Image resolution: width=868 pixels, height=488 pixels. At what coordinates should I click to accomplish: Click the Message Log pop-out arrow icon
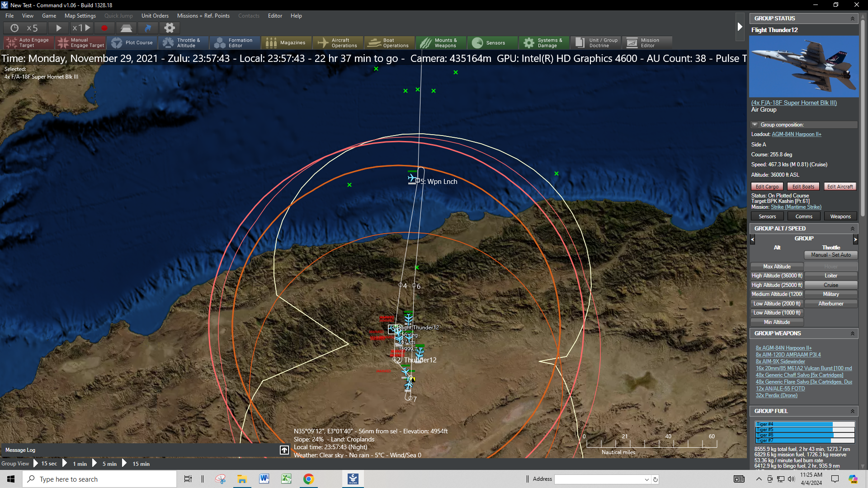click(284, 450)
